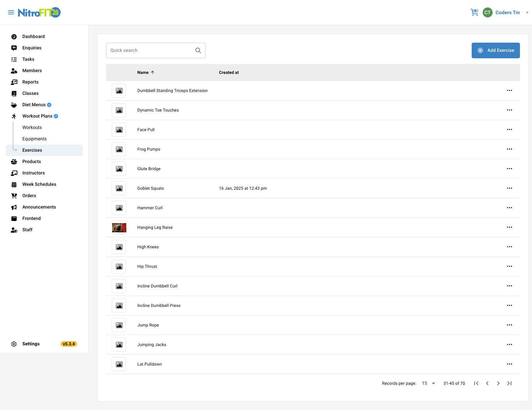Open the Records per page dropdown

pos(429,383)
